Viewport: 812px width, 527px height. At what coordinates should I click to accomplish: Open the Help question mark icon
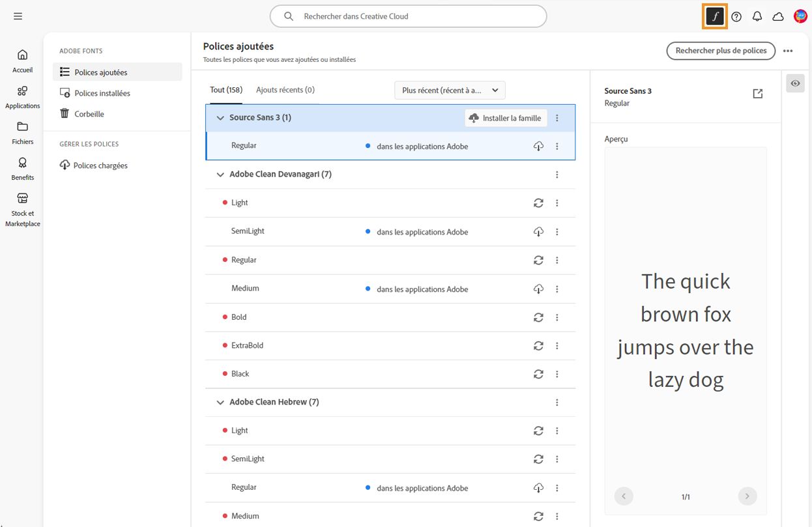tap(736, 17)
